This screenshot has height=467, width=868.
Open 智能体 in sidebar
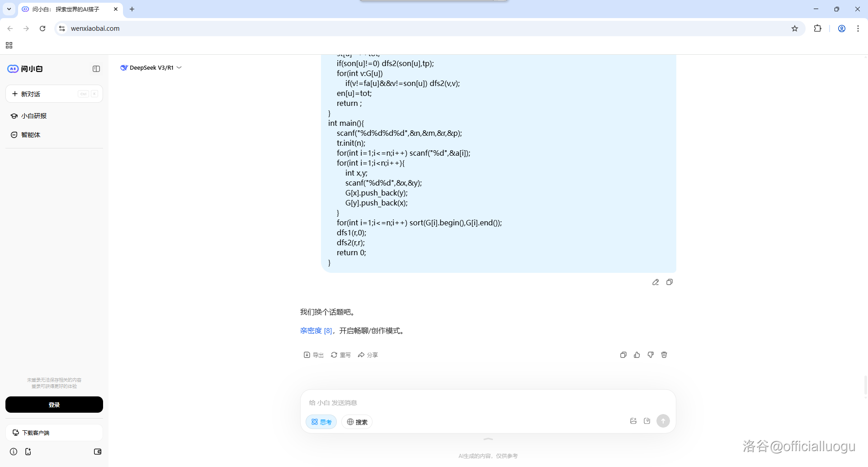[x=31, y=135]
